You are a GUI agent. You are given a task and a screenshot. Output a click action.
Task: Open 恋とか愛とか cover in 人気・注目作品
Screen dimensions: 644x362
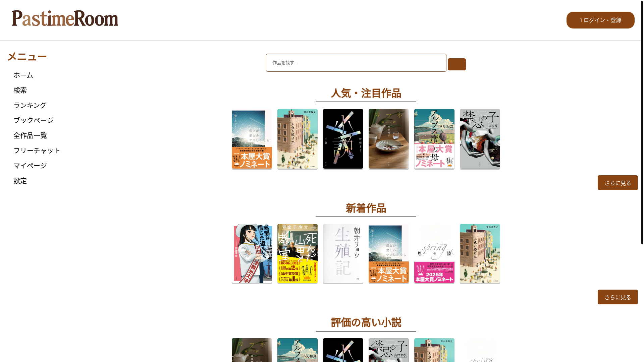coord(252,139)
